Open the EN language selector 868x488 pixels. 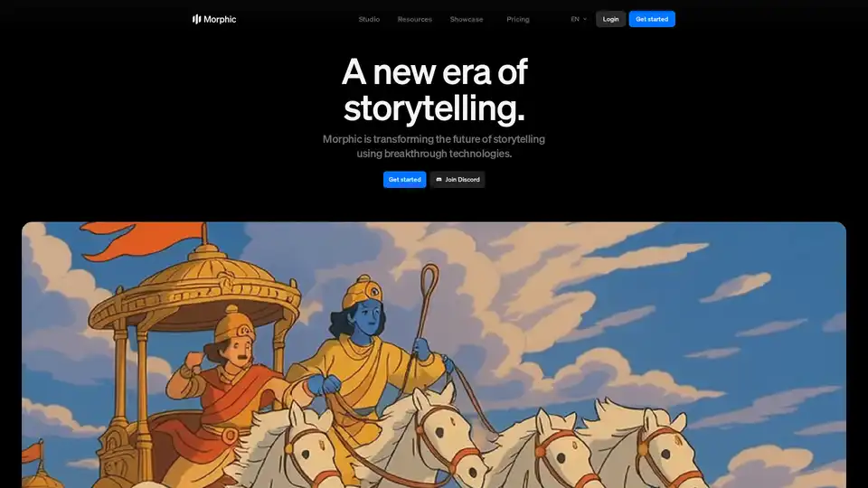click(579, 19)
